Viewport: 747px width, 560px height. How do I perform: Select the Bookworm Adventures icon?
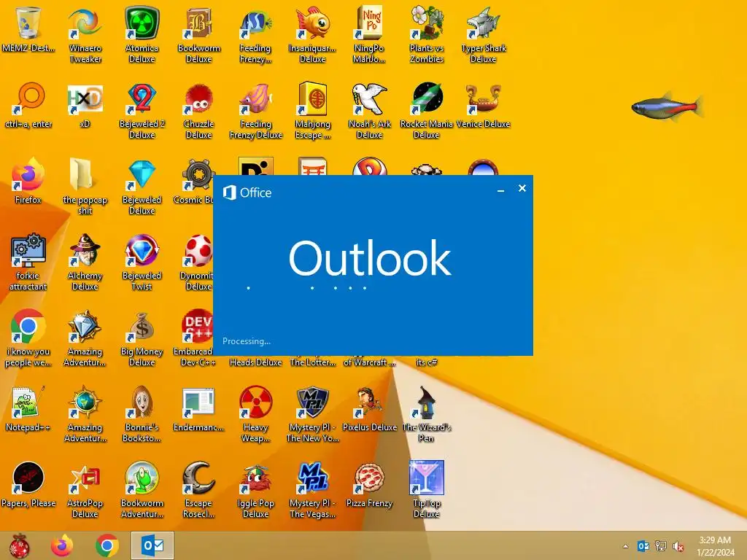pos(142,478)
